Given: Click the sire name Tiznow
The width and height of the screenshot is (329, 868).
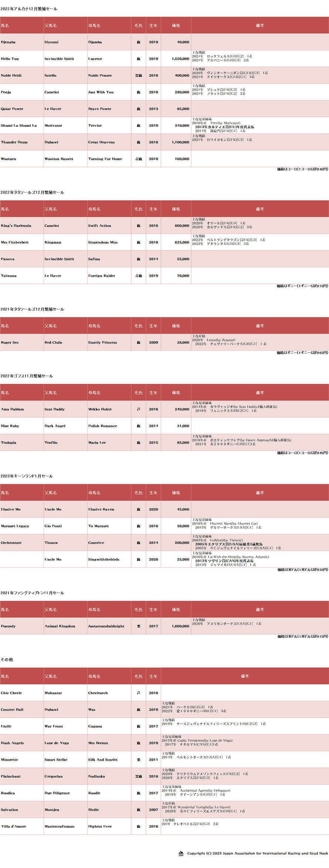Looking at the screenshot, I should click(51, 543).
